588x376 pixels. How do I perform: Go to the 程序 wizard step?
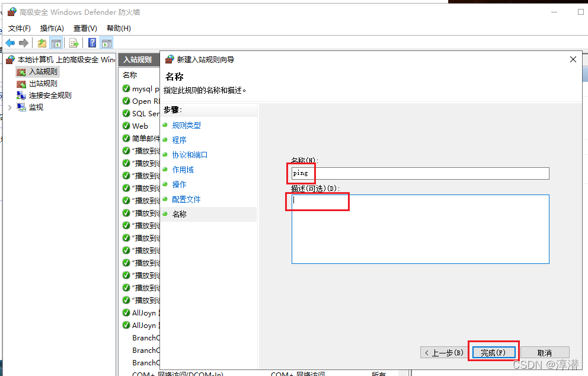point(179,140)
